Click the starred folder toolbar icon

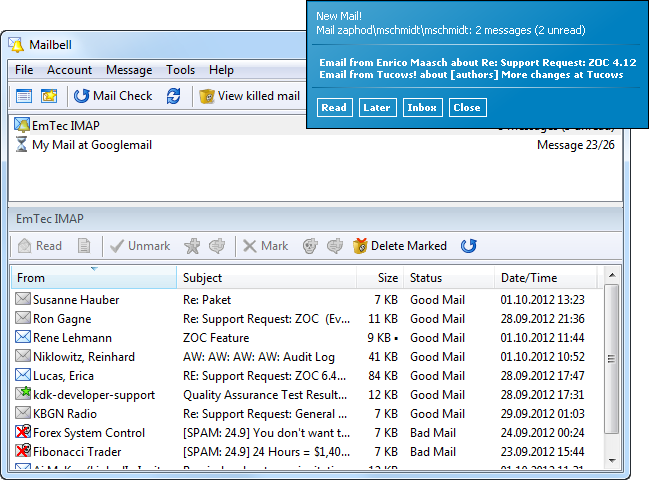pos(49,96)
